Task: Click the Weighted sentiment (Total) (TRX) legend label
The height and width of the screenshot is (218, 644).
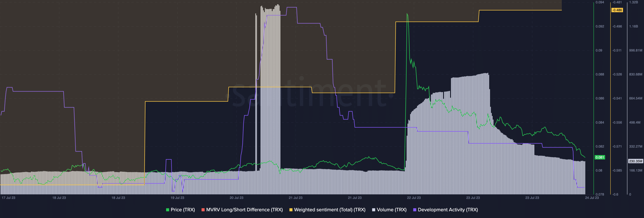Action: 330,210
